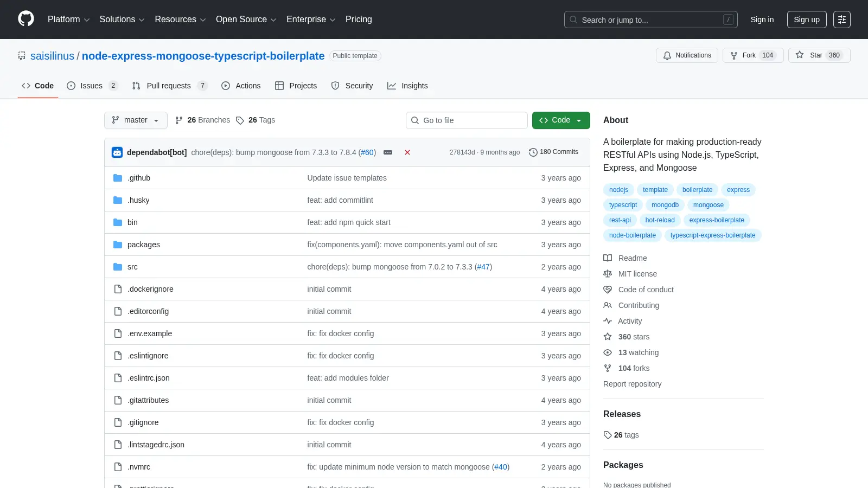Click the src folder icon
The height and width of the screenshot is (488, 868).
coord(118,267)
